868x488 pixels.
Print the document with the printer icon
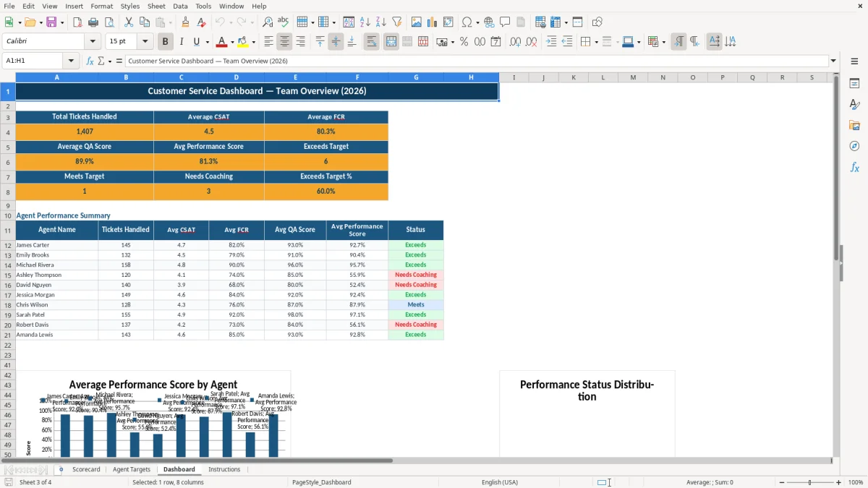point(93,22)
